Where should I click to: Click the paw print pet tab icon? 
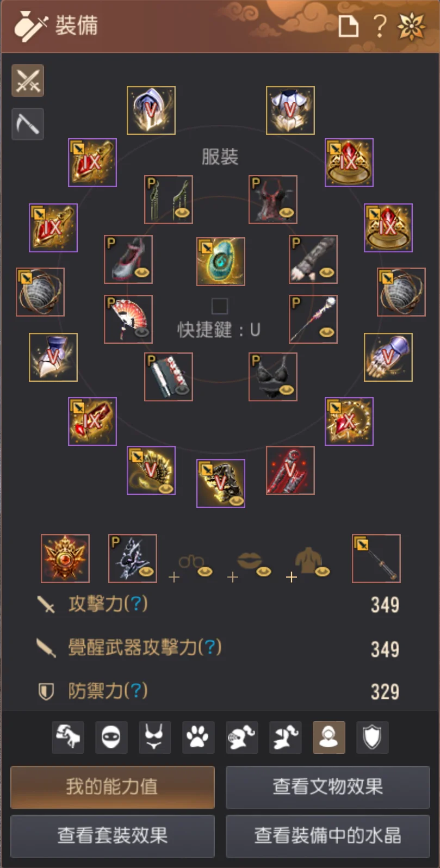tap(199, 737)
